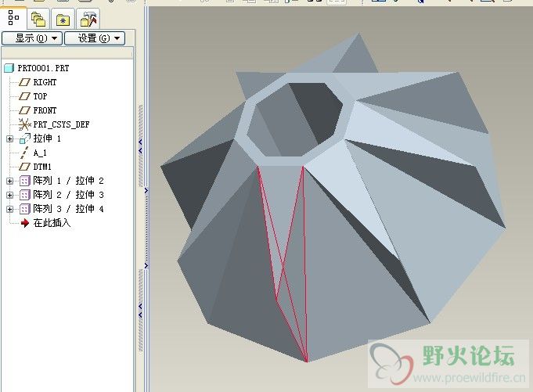Click the FRONT plane icon
533x392 pixels.
coord(24,110)
